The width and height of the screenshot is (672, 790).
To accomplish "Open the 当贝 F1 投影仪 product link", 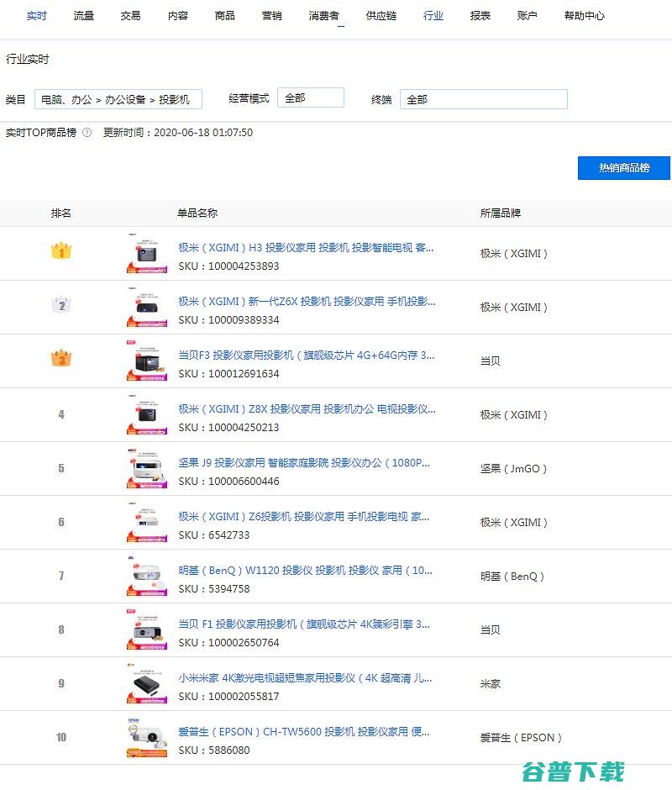I will pyautogui.click(x=304, y=624).
